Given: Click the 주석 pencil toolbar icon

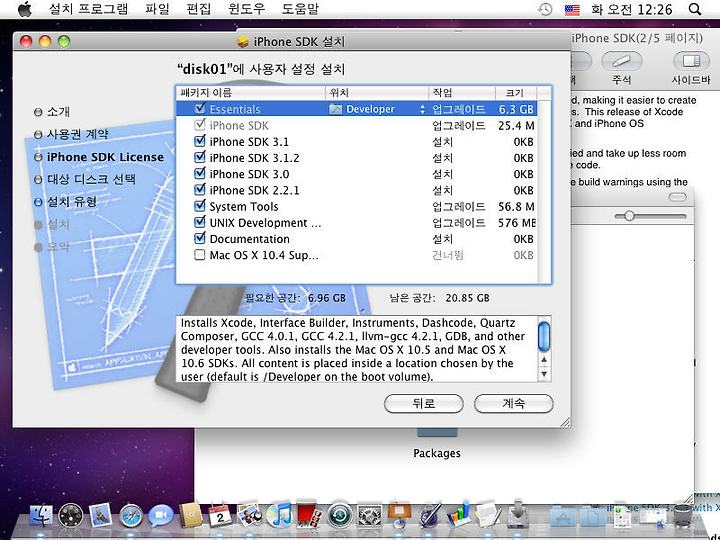Looking at the screenshot, I should coord(621,61).
